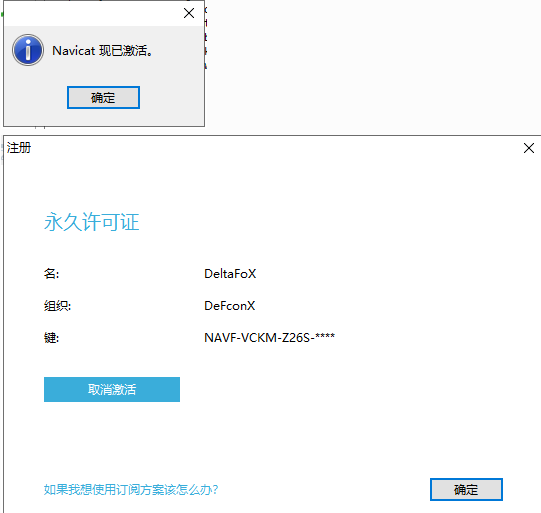Click the gray area beside the message box 确定 button
This screenshot has height=513, width=541.
(172, 98)
